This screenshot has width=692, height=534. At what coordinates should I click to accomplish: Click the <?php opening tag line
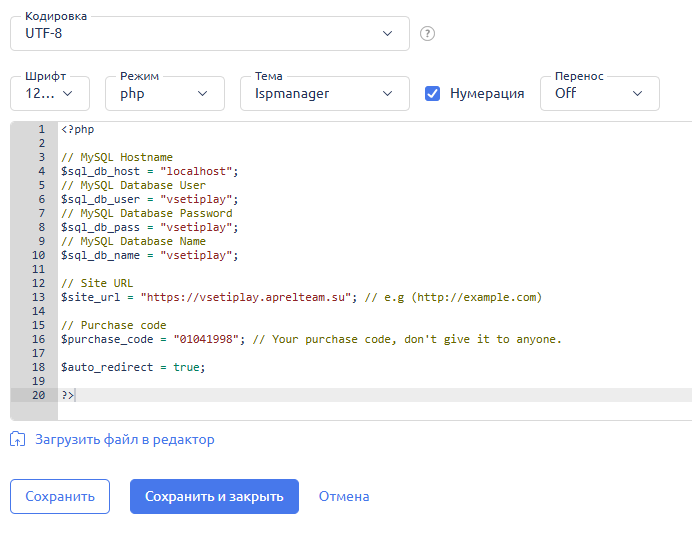pos(78,129)
